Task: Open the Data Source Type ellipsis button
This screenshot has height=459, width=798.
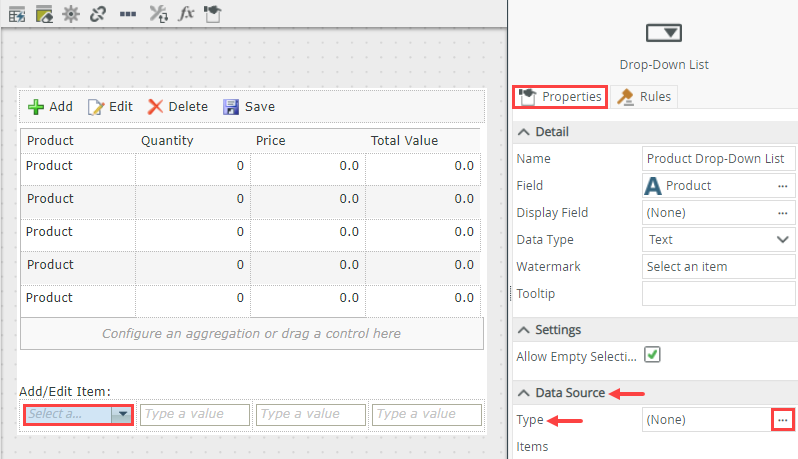Action: click(x=783, y=420)
